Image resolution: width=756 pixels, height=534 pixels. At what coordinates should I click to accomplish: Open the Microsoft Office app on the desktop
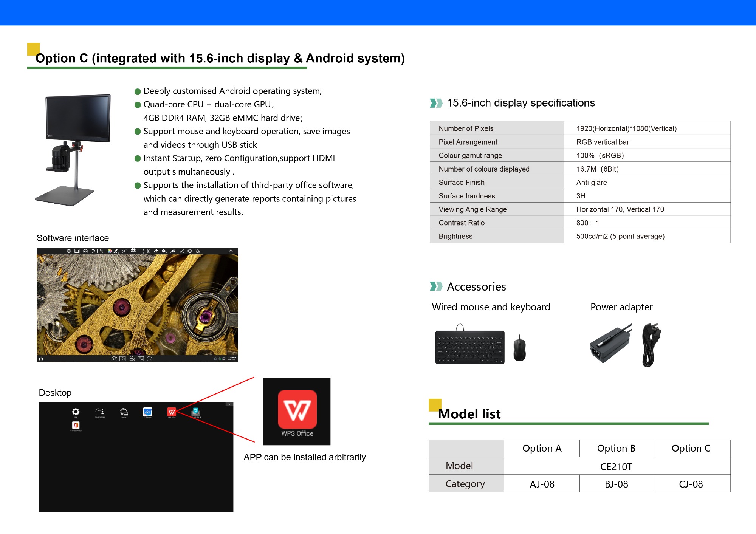(76, 425)
